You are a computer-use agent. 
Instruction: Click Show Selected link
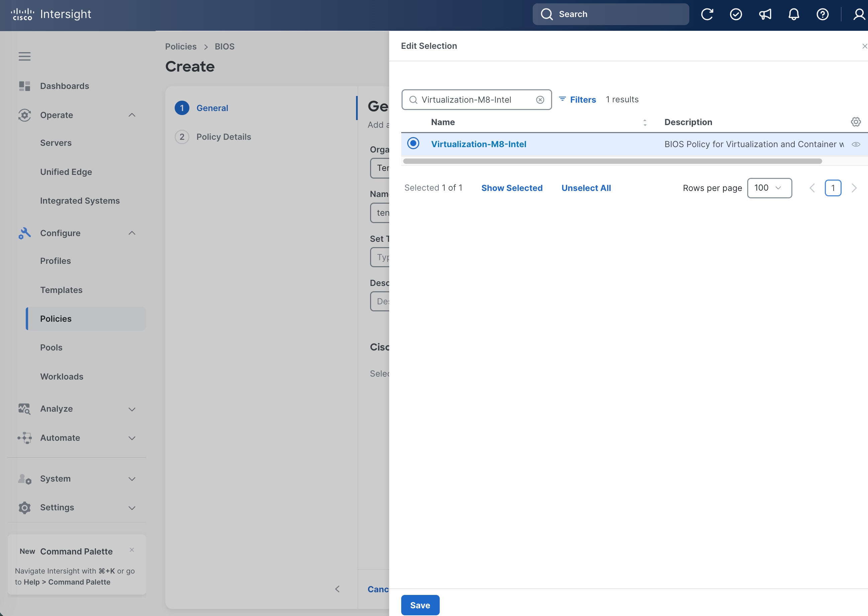[512, 188]
